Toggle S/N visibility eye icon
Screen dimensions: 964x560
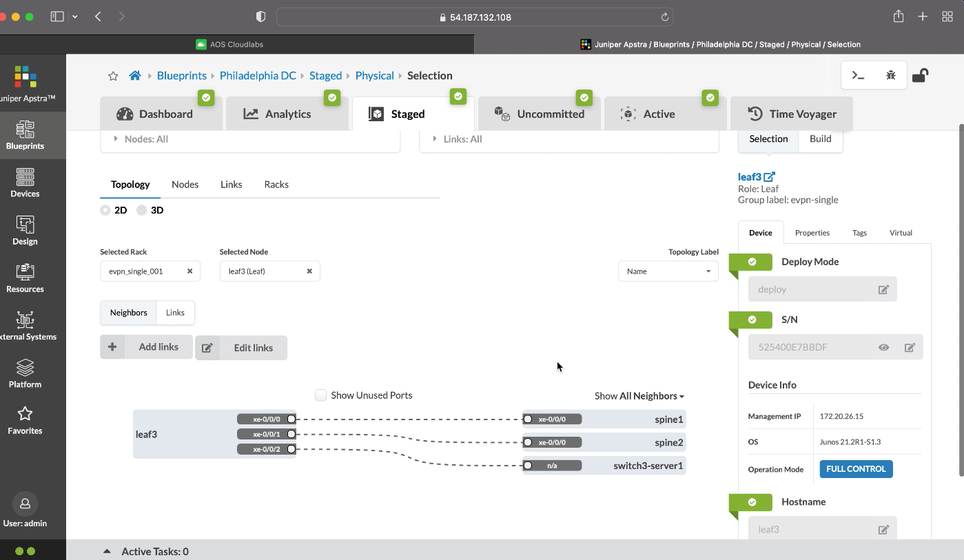pos(884,348)
